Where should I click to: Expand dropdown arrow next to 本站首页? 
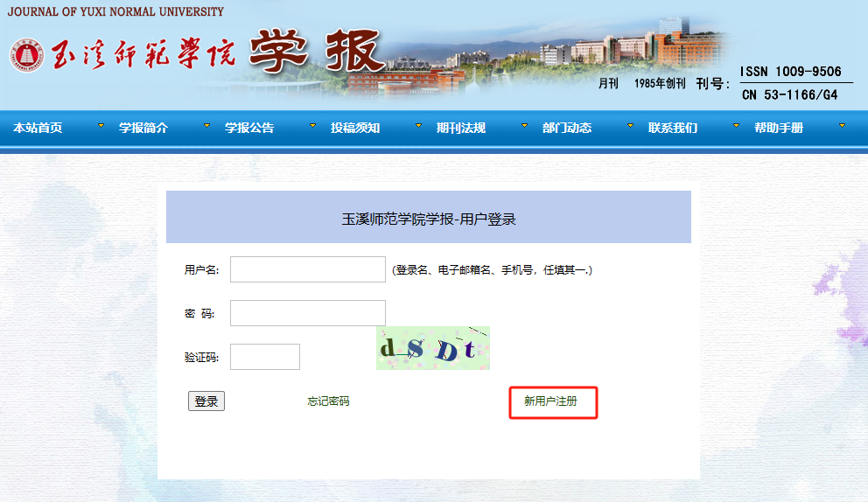(x=101, y=126)
